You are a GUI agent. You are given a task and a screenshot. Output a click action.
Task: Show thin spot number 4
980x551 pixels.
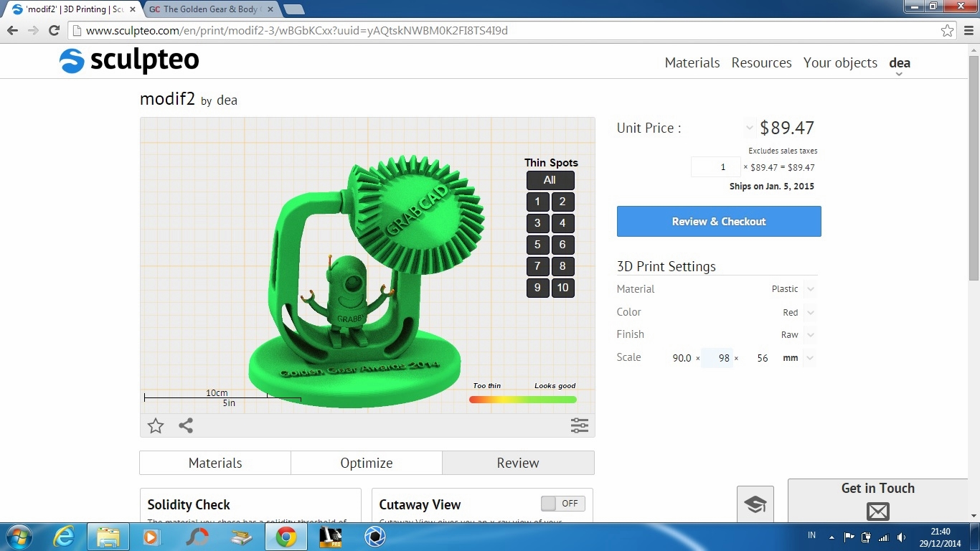click(x=562, y=223)
